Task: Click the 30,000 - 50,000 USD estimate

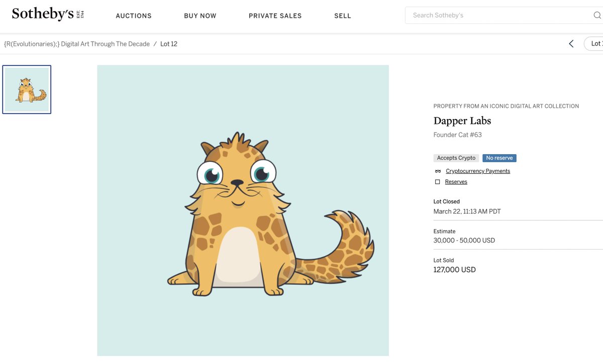Action: pos(464,240)
